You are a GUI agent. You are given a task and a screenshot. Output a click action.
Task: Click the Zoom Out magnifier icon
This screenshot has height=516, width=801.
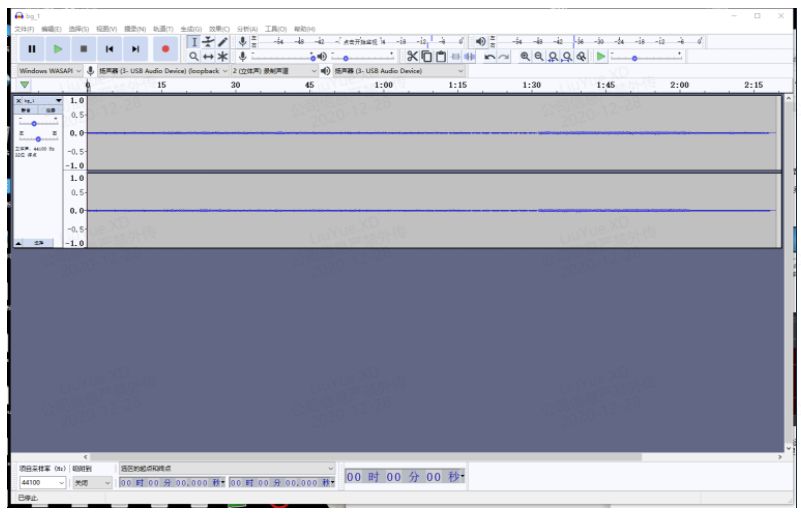pos(539,56)
